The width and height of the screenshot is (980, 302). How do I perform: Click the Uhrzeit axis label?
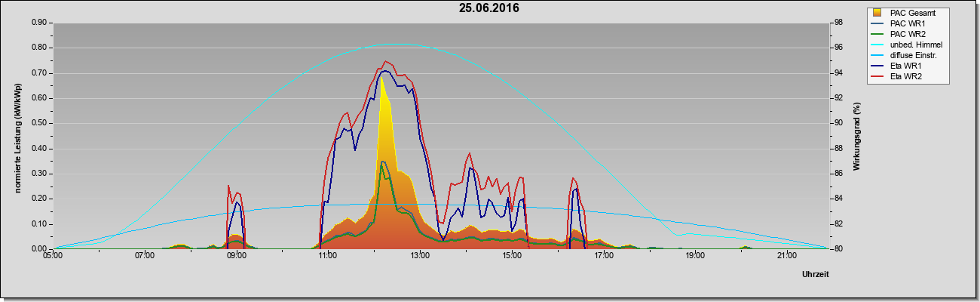(x=816, y=275)
